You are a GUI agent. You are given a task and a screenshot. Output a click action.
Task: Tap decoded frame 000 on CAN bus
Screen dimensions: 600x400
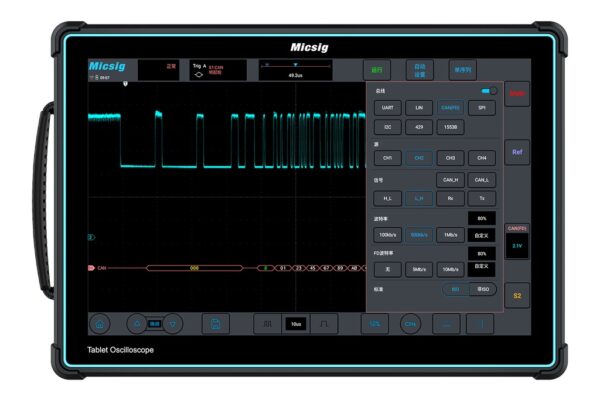point(194,268)
